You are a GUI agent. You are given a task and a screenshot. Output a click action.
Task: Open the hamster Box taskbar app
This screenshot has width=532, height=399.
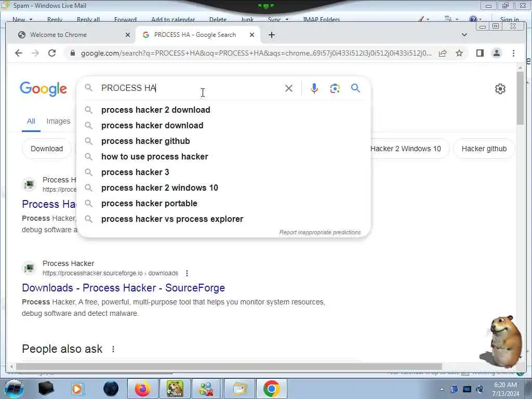click(175, 389)
